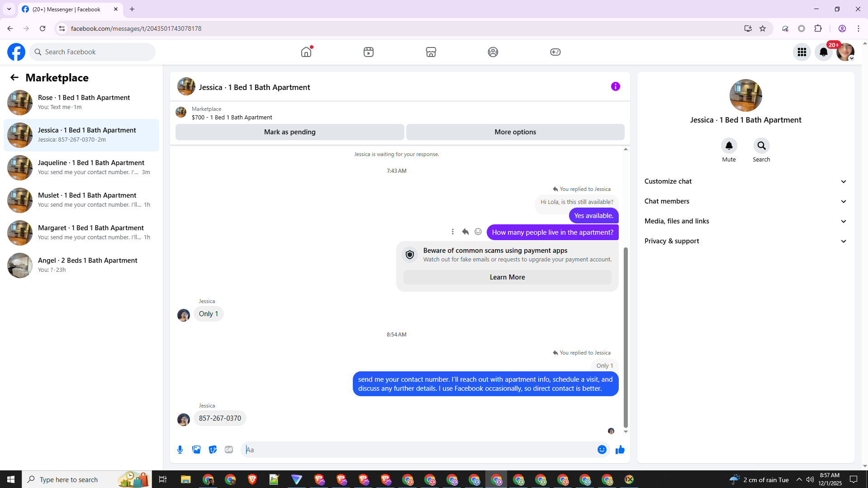Open Windows notification center

click(854, 479)
